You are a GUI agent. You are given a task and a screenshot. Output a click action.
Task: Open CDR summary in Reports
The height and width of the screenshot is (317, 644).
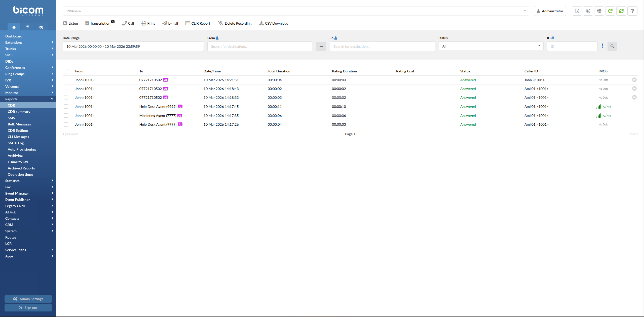(x=19, y=112)
